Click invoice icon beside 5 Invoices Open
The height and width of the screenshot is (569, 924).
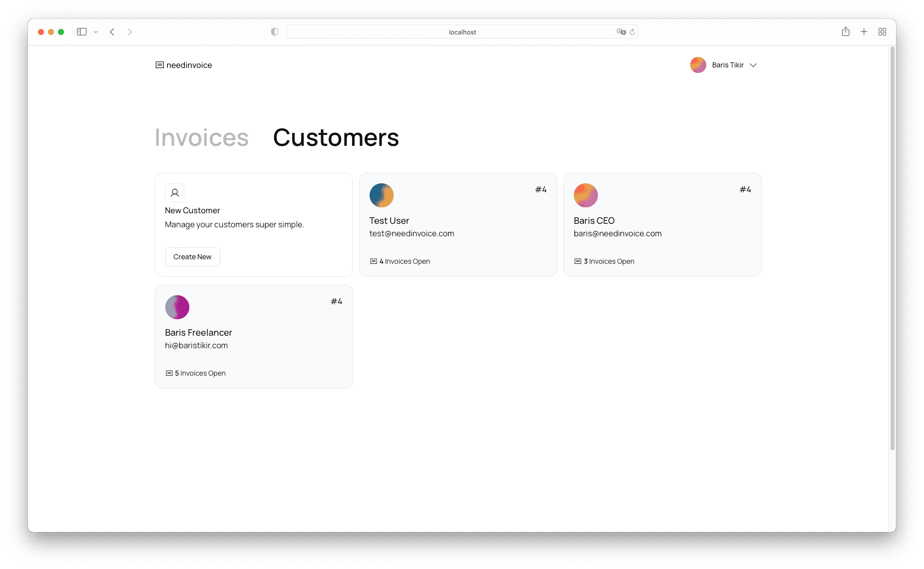[x=169, y=373]
